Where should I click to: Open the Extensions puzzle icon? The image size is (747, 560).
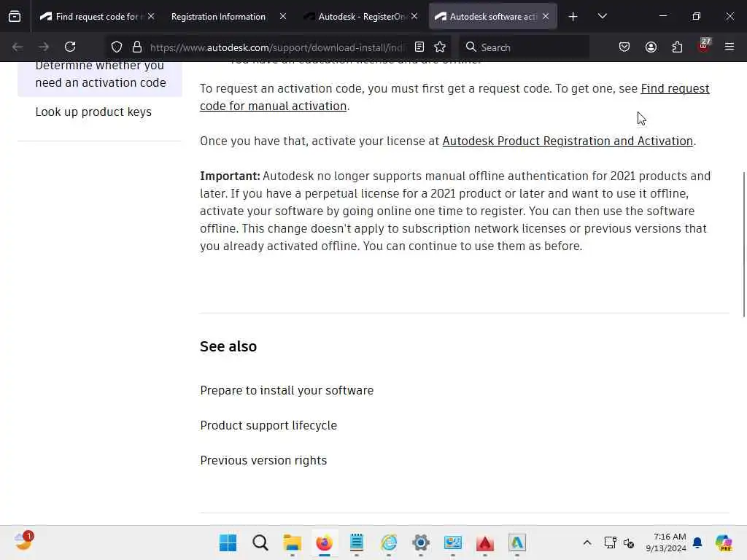pos(677,47)
